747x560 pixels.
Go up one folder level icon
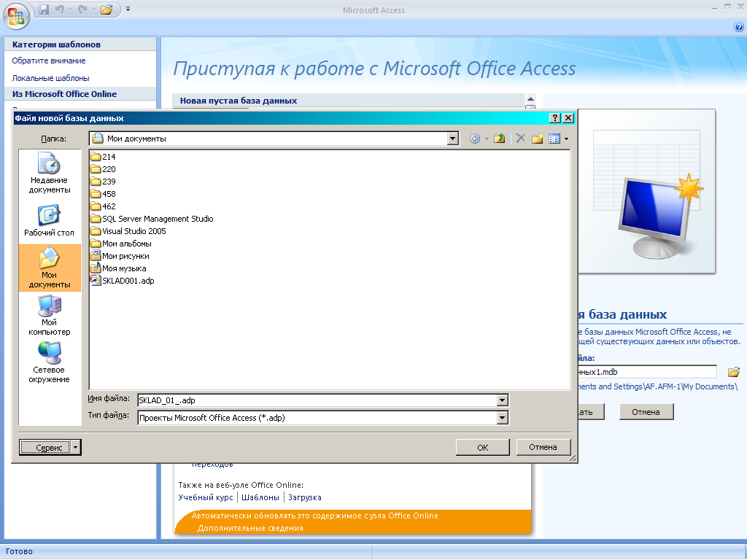click(x=499, y=139)
